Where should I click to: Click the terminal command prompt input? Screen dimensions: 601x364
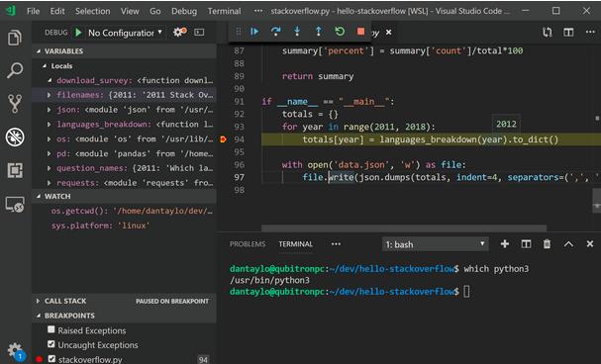[466, 291]
